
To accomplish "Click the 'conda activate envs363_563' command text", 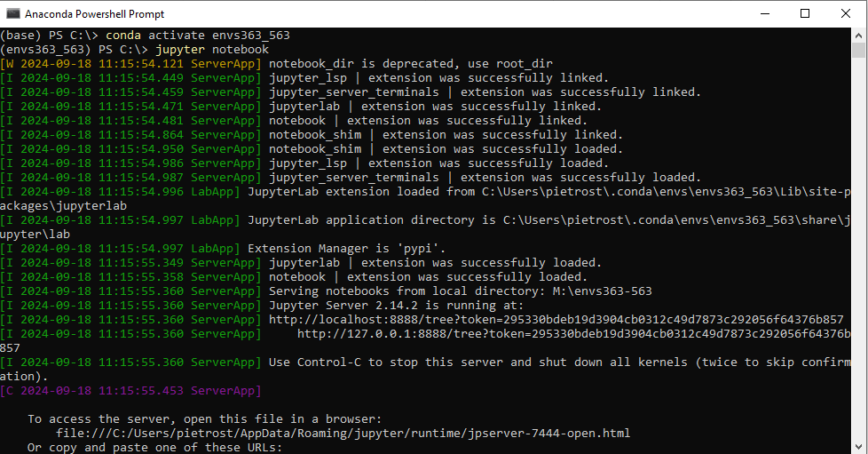I will [198, 36].
